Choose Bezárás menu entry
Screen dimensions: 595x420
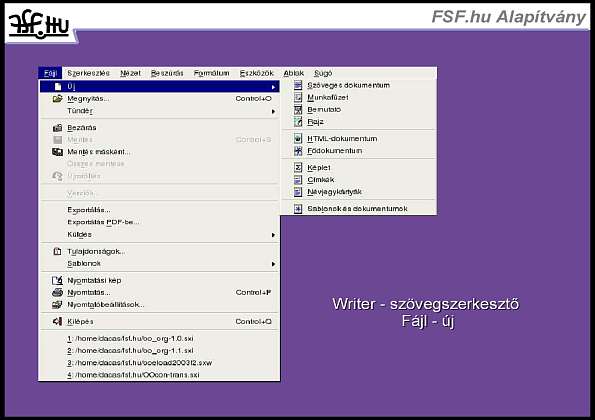(x=159, y=128)
